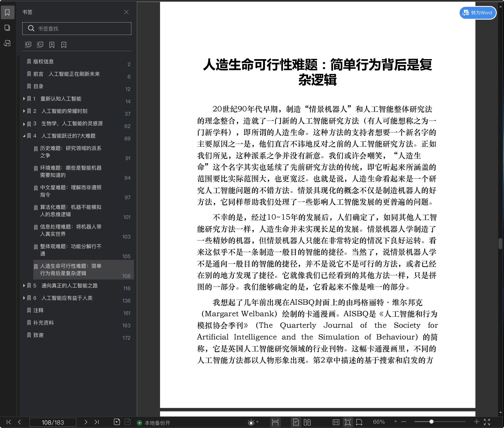
Task: Open the bookmarks panel icon in sidebar
Action: pyautogui.click(x=7, y=12)
